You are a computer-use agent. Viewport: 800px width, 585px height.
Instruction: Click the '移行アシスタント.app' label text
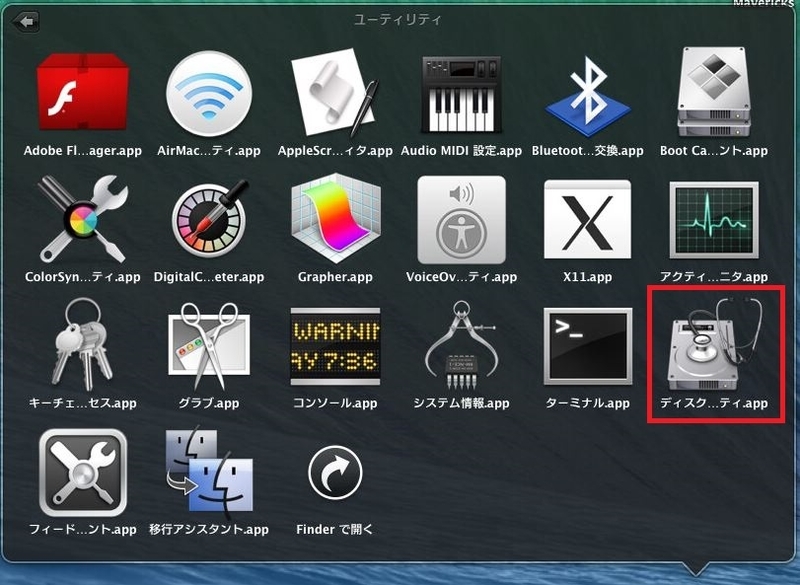(x=209, y=529)
